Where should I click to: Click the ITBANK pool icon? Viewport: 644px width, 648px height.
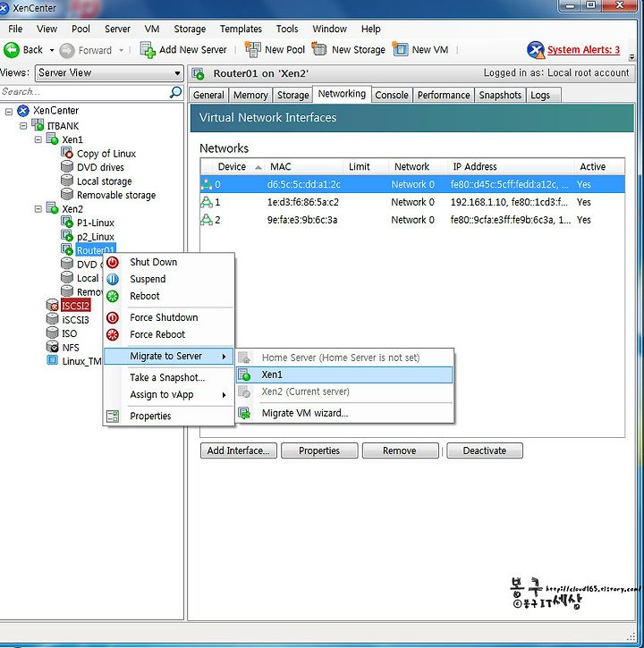pyautogui.click(x=38, y=125)
